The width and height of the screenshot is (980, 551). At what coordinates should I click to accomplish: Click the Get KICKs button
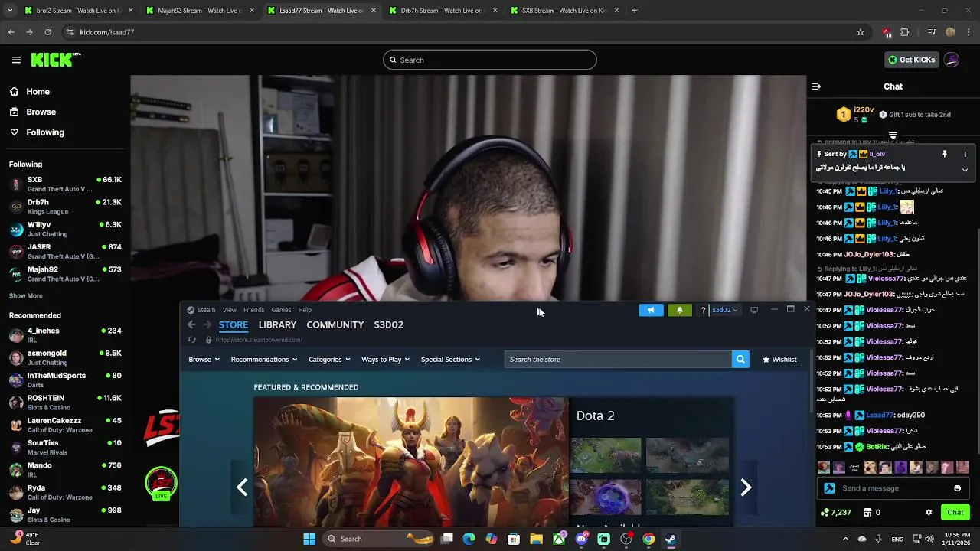(911, 60)
